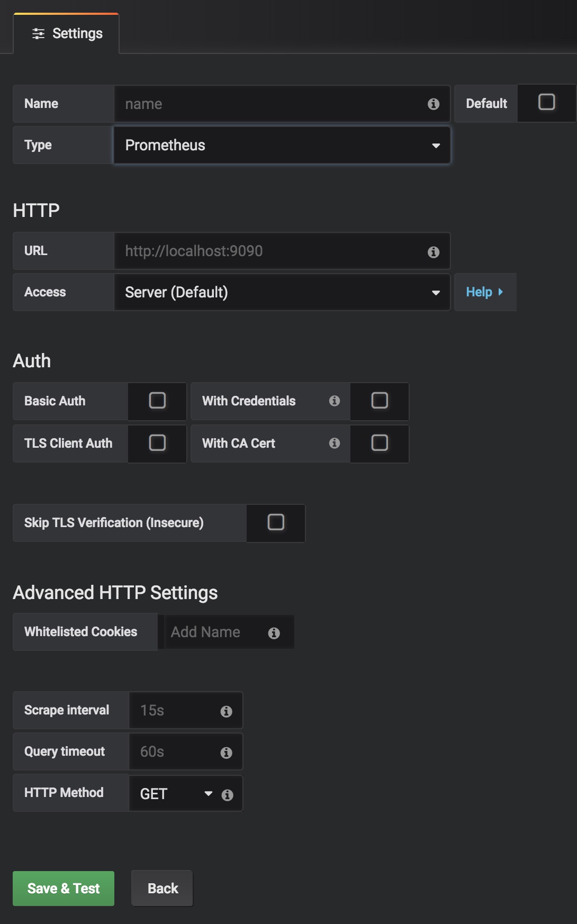Click the info icon in Name field
Viewport: 577px width, 924px height.
(434, 104)
